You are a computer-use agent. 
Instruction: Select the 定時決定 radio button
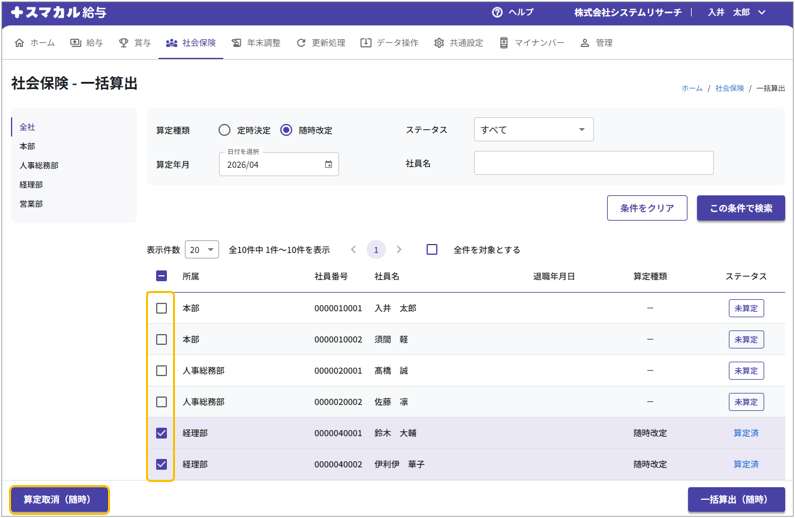[x=225, y=130]
